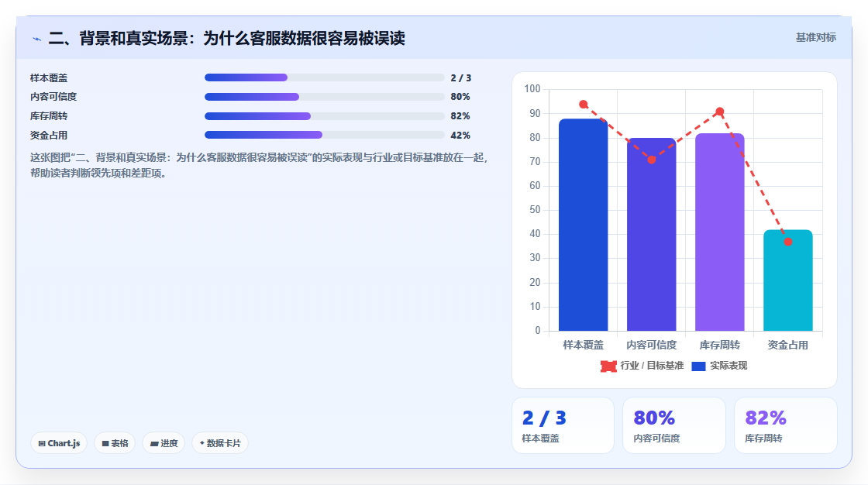Click the 82% value next to 库存周转 bar
This screenshot has width=868, height=485.
point(460,116)
